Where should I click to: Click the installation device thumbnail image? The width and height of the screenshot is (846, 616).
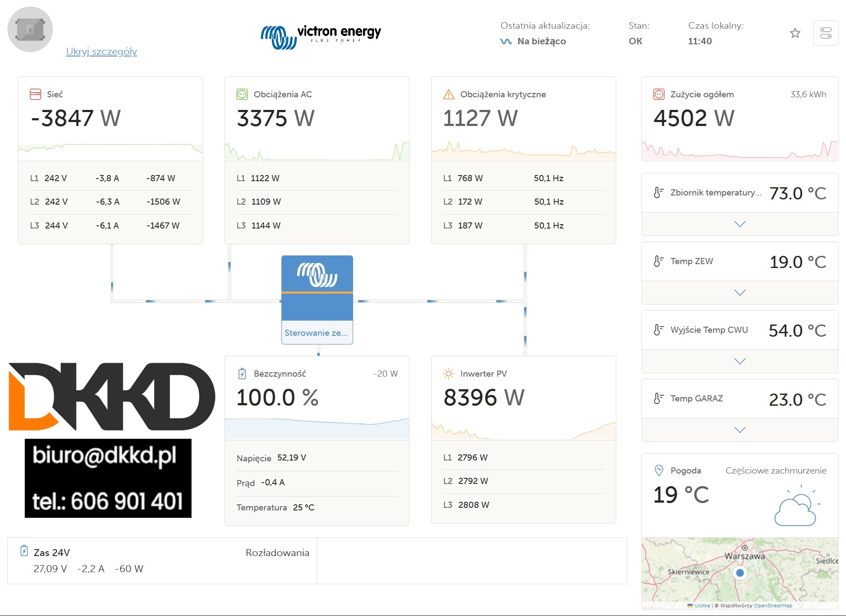click(30, 30)
